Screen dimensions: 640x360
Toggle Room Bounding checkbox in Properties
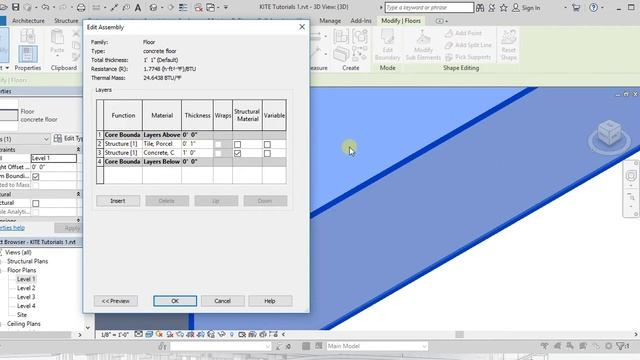(x=36, y=176)
